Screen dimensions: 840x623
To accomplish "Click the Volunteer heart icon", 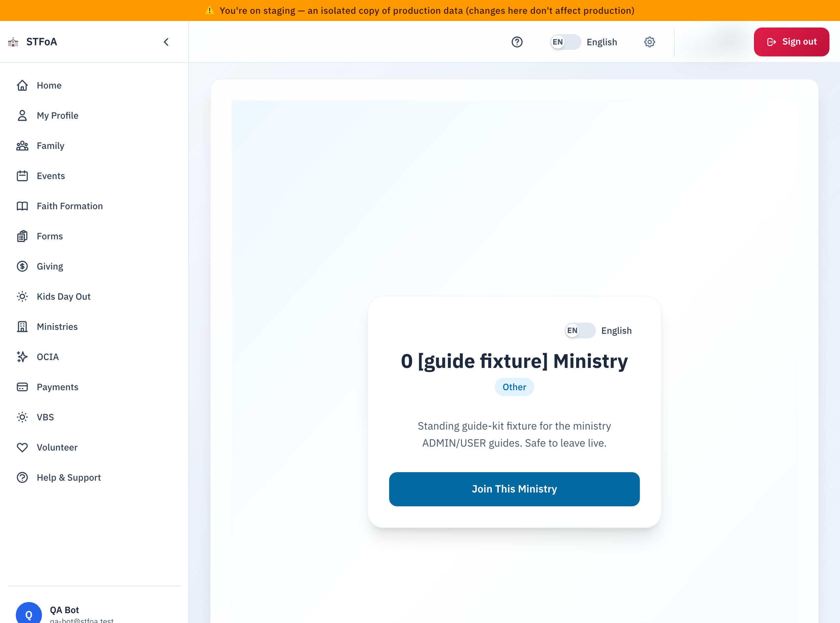I will click(x=22, y=448).
